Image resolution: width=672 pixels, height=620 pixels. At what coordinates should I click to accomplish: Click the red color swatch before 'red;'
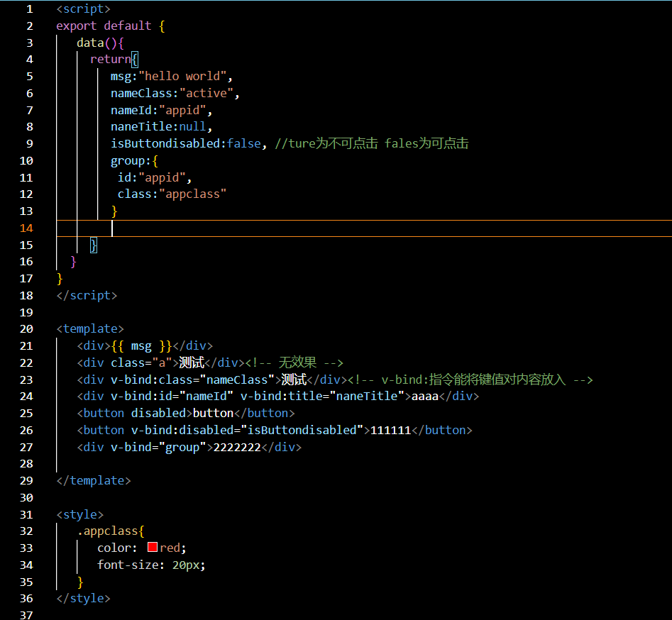(x=152, y=547)
